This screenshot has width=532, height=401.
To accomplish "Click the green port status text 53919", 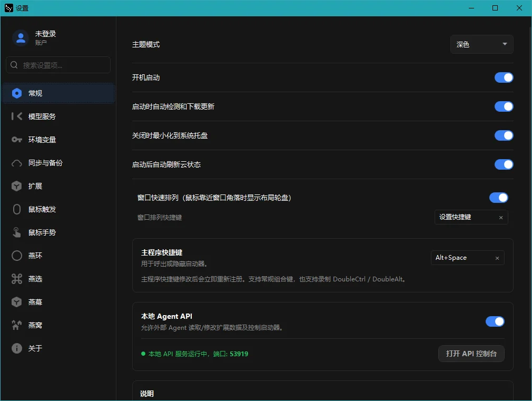I will pos(239,354).
